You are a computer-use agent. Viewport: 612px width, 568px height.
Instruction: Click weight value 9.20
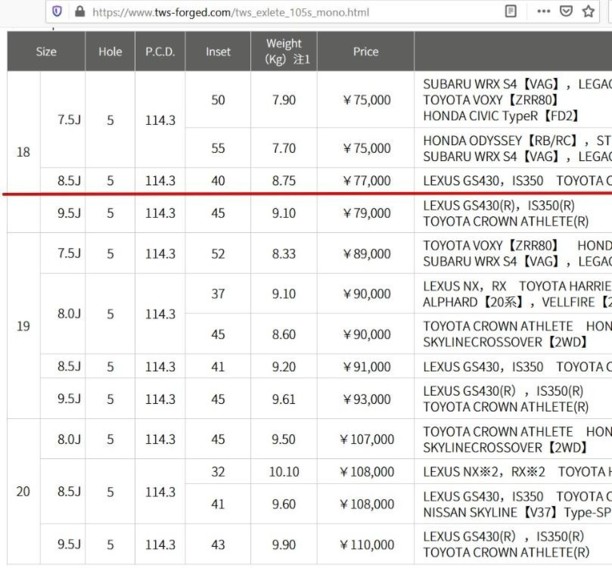pos(284,367)
